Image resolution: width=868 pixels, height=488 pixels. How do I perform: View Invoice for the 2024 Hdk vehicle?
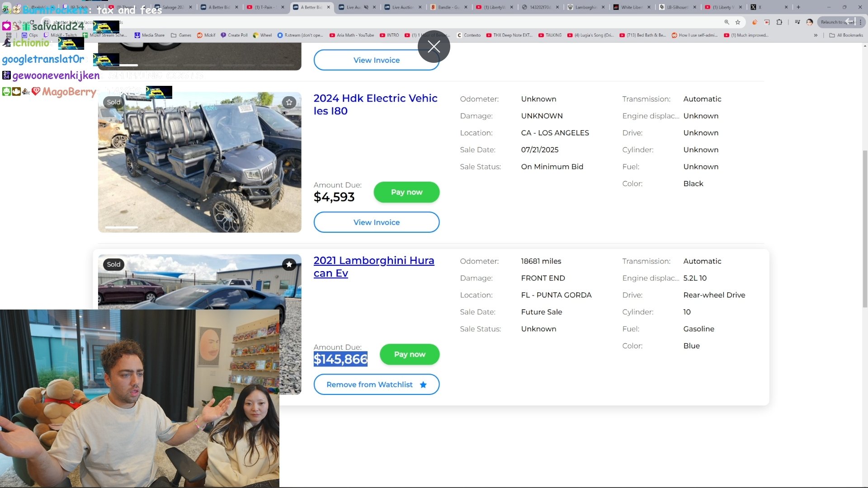[x=377, y=222]
